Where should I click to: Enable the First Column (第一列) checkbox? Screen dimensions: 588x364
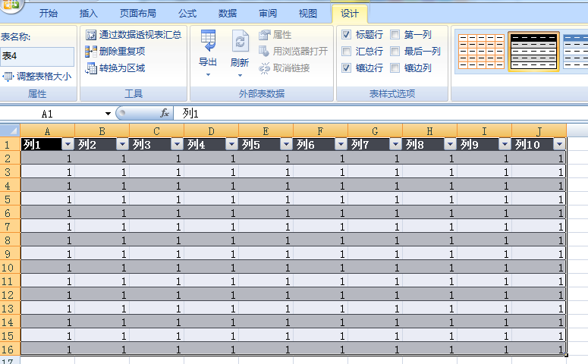pos(395,35)
